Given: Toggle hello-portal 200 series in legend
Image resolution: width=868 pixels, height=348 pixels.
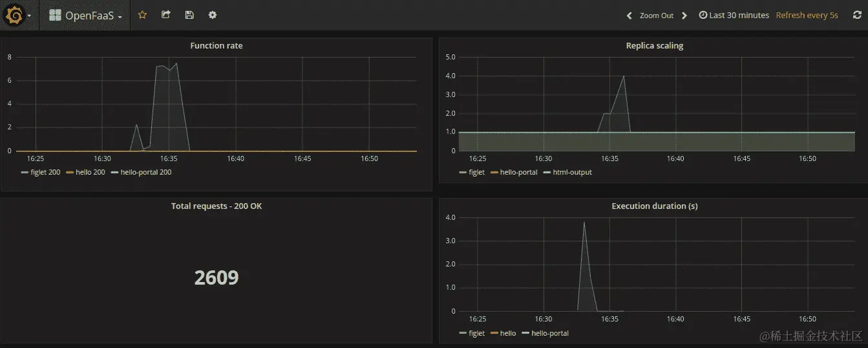Looking at the screenshot, I should [x=142, y=173].
